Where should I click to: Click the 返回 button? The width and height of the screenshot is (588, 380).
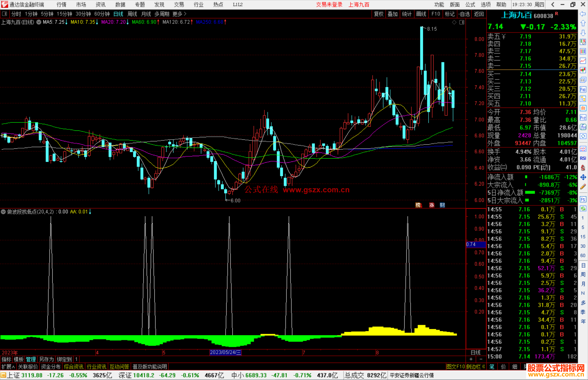tap(479, 14)
